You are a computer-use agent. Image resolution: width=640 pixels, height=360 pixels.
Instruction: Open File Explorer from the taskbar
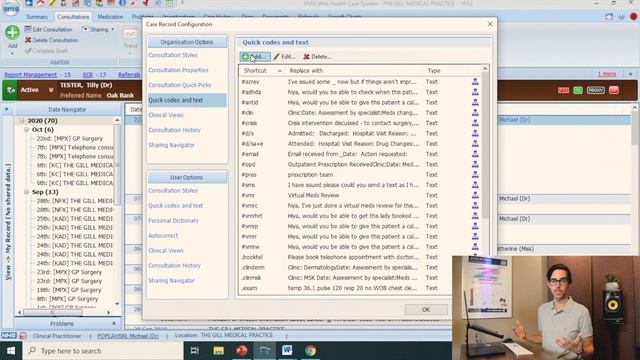(218, 351)
